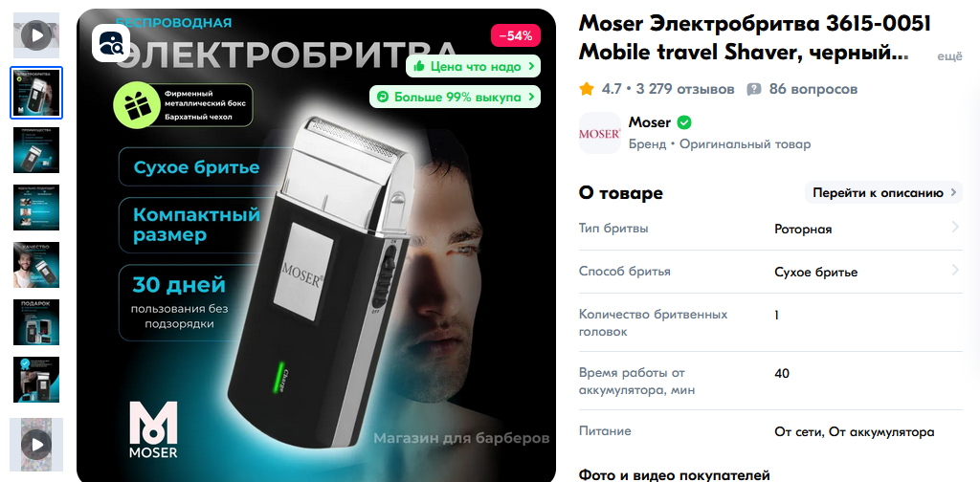
Task: Click the questions speech bubble icon
Action: coord(754,89)
